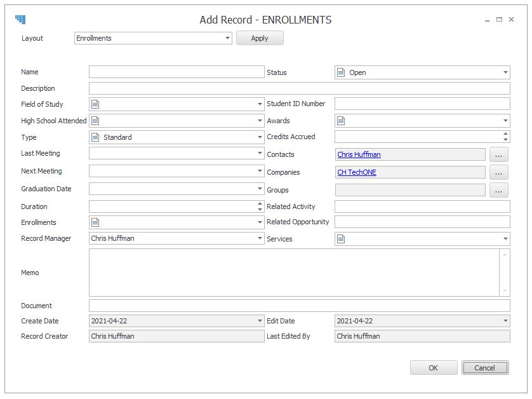Browse Groups with the ellipsis button
Screen dimensions: 532x399
click(498, 190)
